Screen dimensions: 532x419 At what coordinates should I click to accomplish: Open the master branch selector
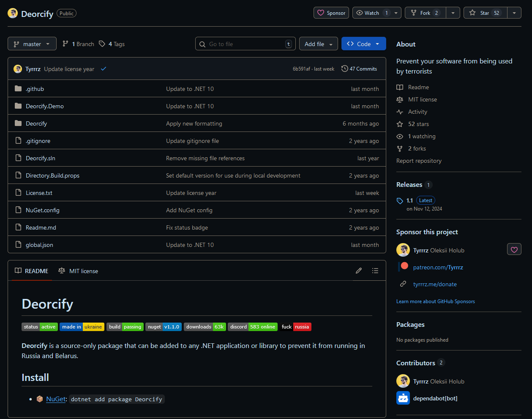(32, 44)
